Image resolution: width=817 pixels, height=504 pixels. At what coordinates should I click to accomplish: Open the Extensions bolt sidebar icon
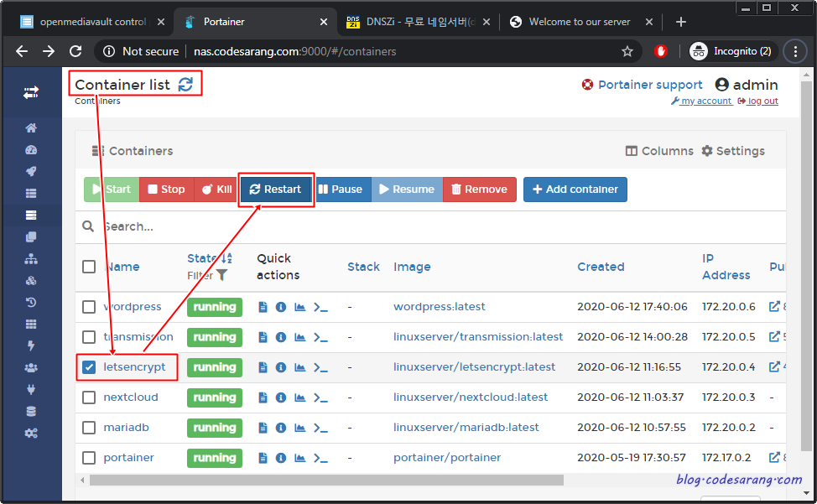point(31,346)
